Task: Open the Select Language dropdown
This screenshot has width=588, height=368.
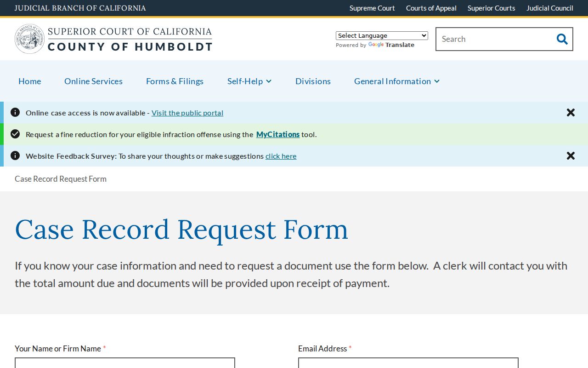Action: [x=382, y=35]
